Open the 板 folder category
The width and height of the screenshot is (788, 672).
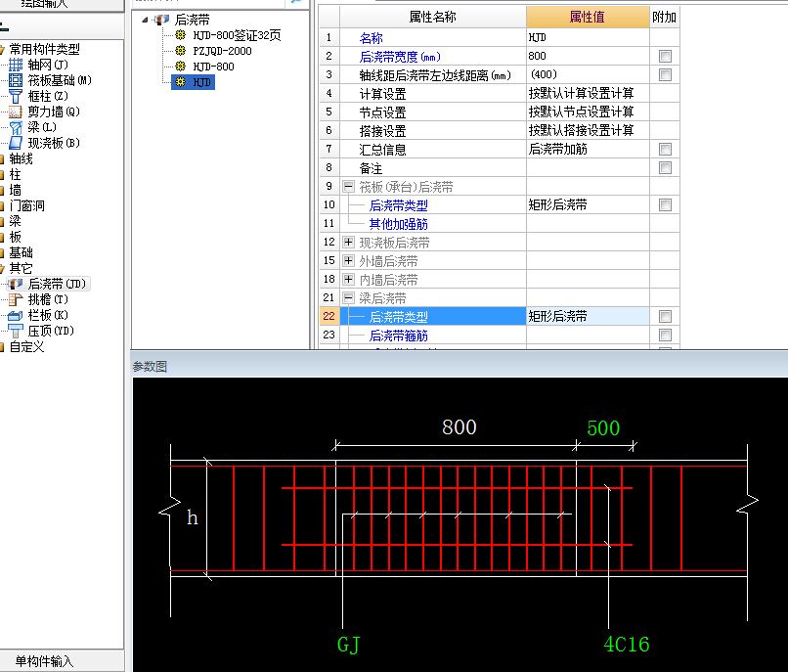click(x=15, y=237)
